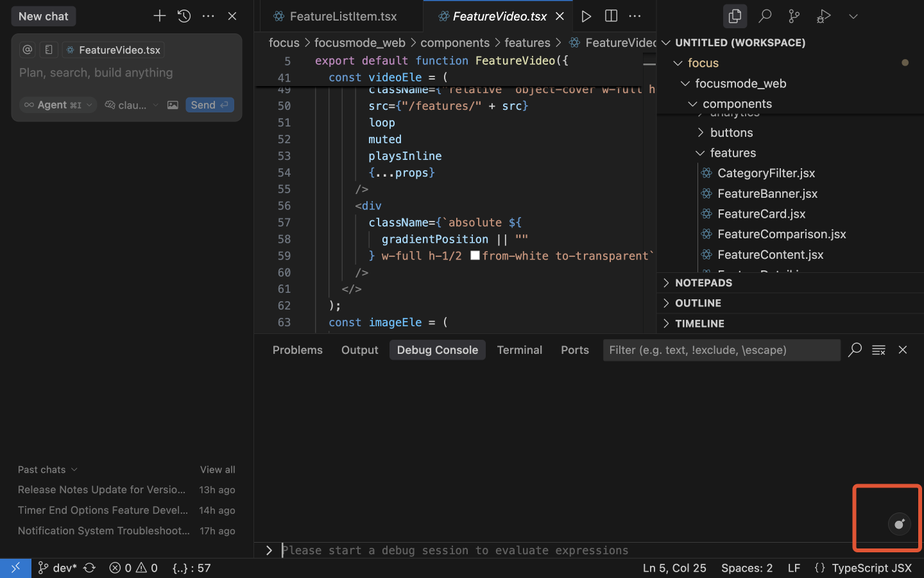Click View all past chats
Screen dimensions: 924x578
(218, 469)
